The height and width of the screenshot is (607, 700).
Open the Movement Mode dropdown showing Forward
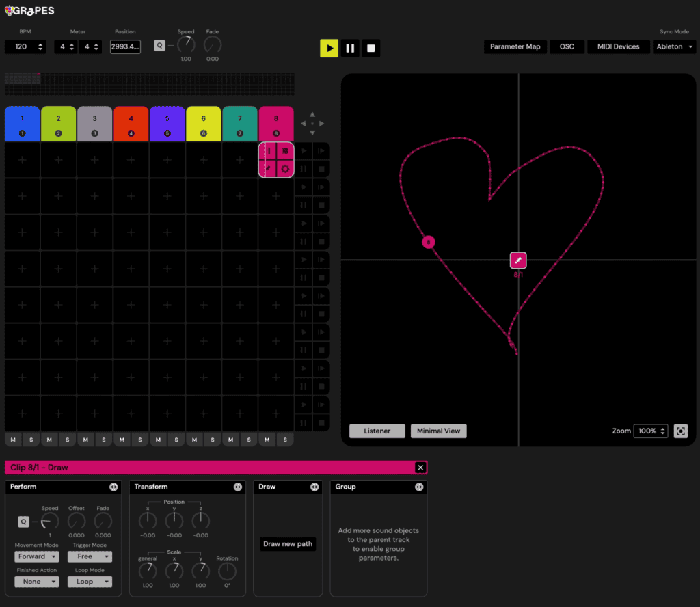click(37, 556)
